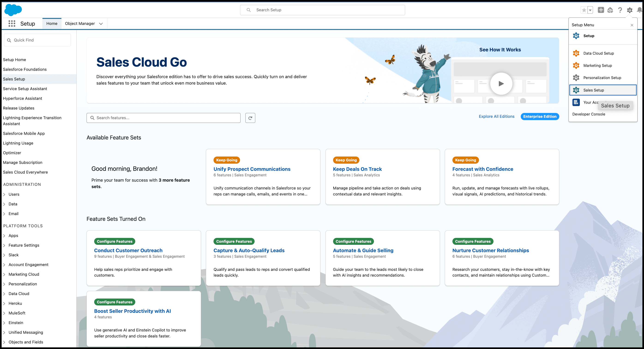644x349 pixels.
Task: Click the refresh feature sets icon button
Action: tap(250, 118)
